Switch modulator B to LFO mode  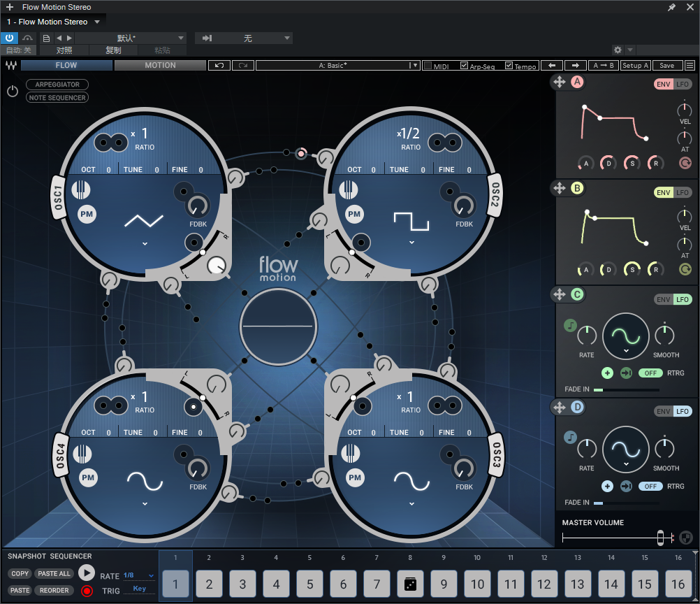click(682, 192)
